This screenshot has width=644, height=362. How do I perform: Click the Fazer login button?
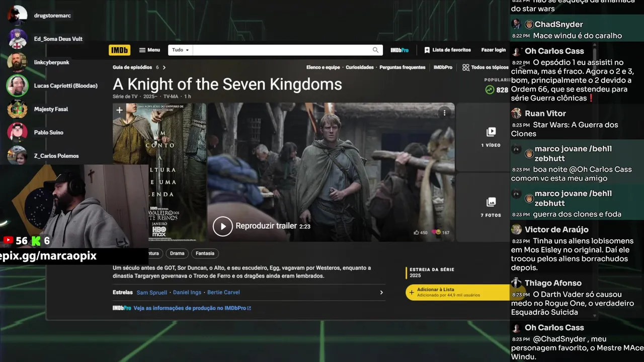(x=493, y=50)
